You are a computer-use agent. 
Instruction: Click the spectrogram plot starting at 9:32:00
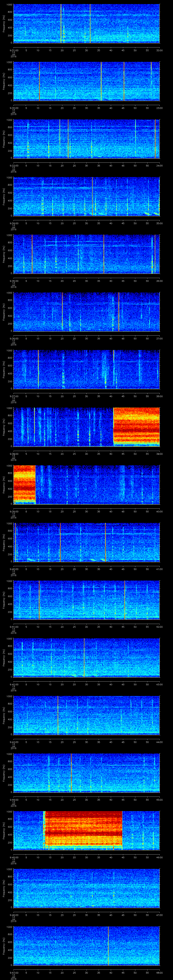pyautogui.click(x=86, y=81)
